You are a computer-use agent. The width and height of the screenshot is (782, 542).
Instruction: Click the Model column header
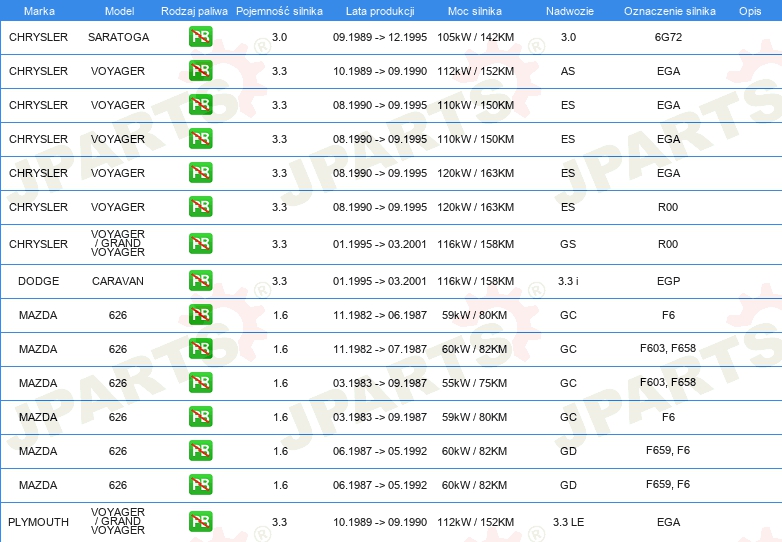coord(119,11)
